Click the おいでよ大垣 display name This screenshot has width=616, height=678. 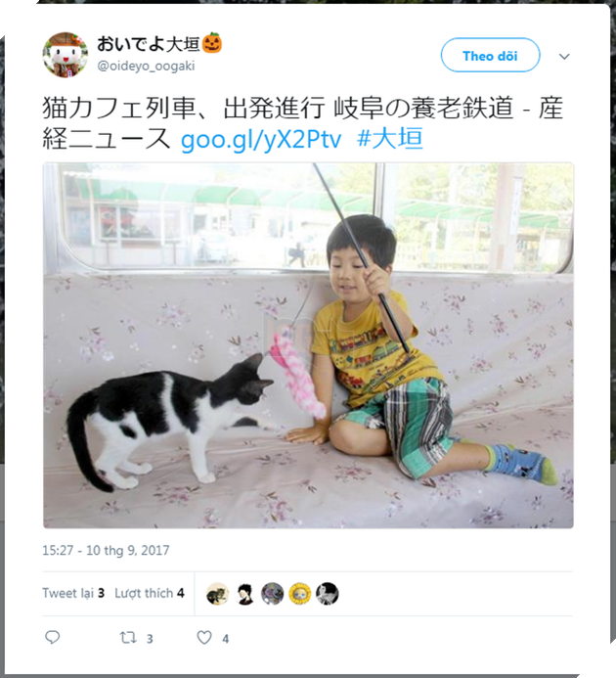148,44
